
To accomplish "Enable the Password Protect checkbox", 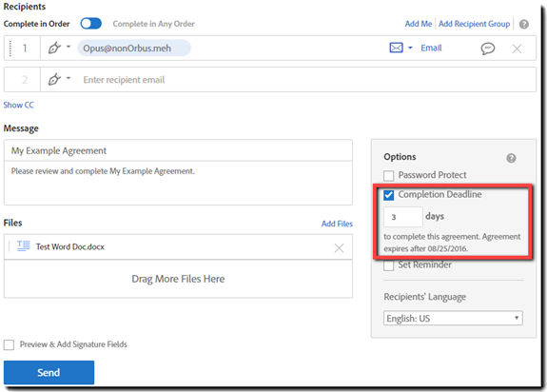I will pyautogui.click(x=389, y=175).
